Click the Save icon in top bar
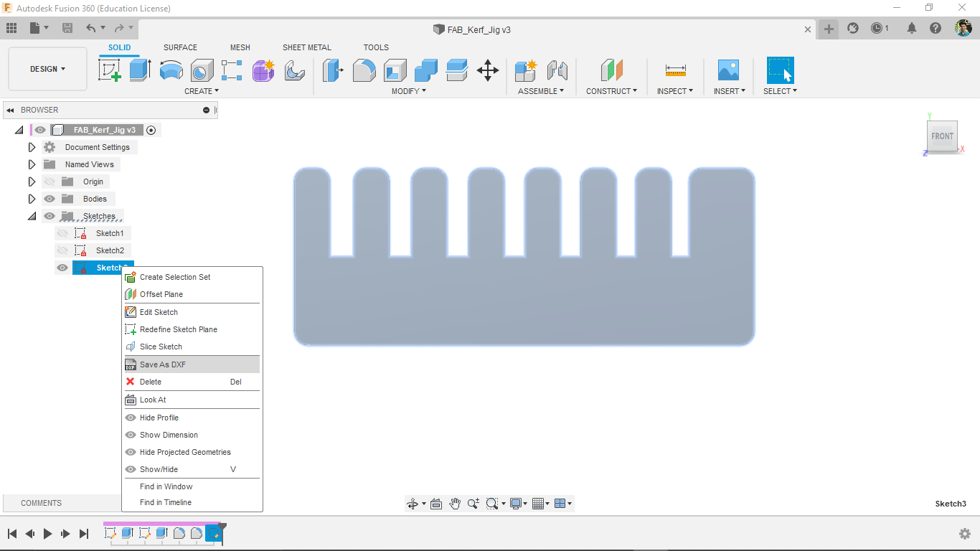The height and width of the screenshot is (551, 980). (67, 28)
